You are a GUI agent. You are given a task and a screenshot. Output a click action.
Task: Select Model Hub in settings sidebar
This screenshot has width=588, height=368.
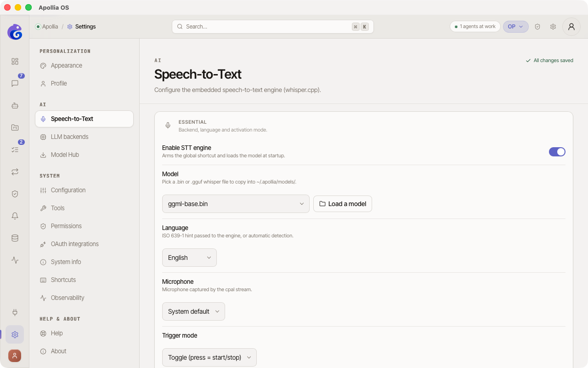[85, 155]
